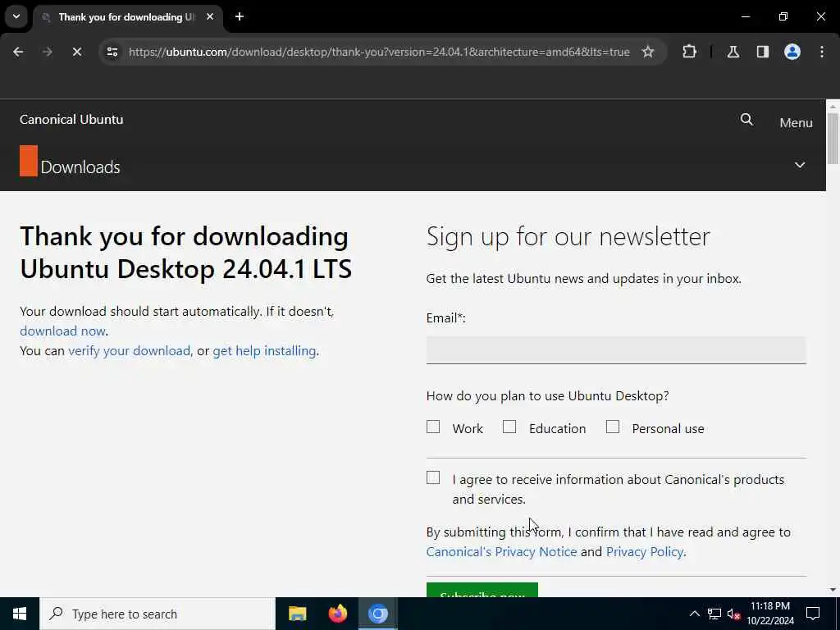This screenshot has width=840, height=630.
Task: Open the Chrome profile avatar
Action: [x=792, y=52]
